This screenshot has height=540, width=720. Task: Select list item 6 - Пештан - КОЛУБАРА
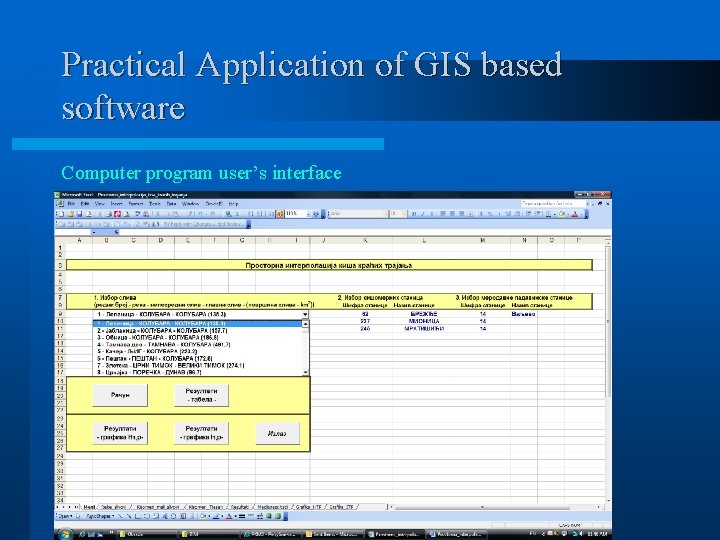click(197, 359)
